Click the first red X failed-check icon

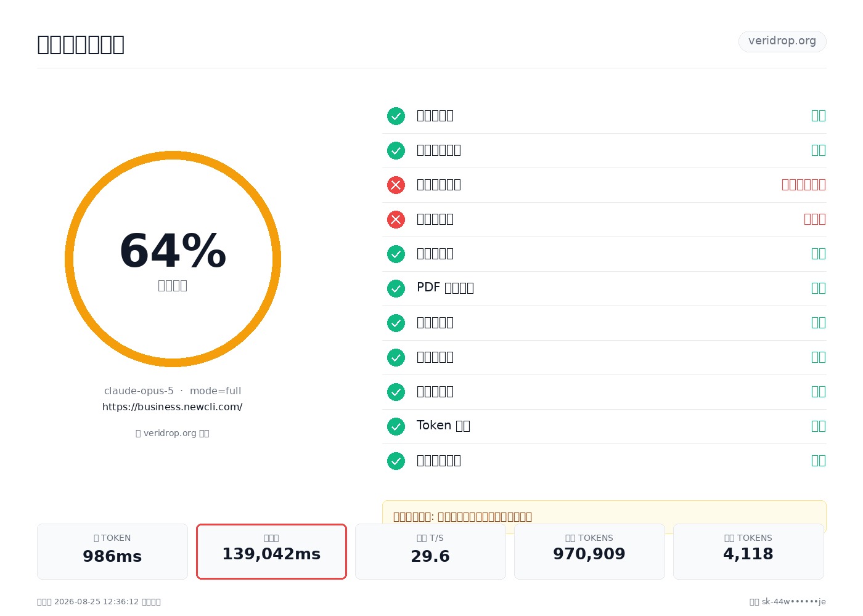coord(396,185)
